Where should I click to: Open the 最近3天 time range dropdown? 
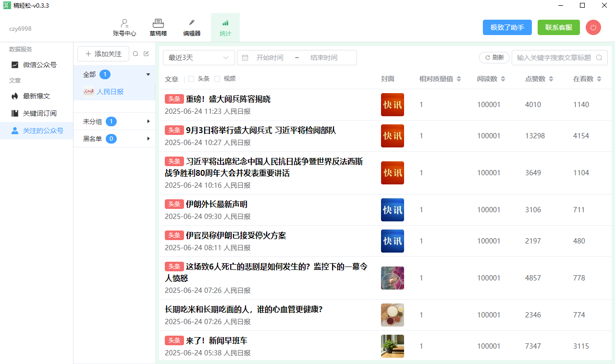[199, 58]
